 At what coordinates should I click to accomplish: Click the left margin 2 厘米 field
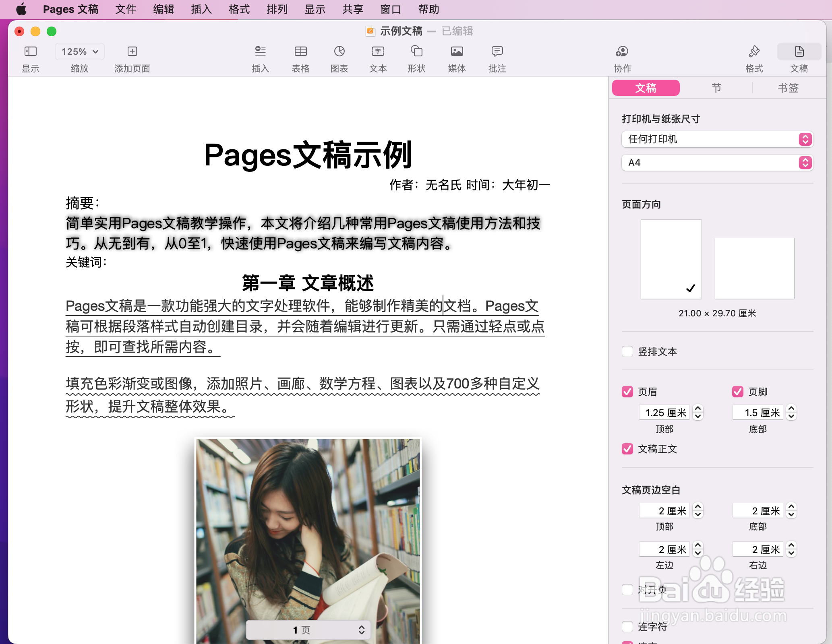664,549
